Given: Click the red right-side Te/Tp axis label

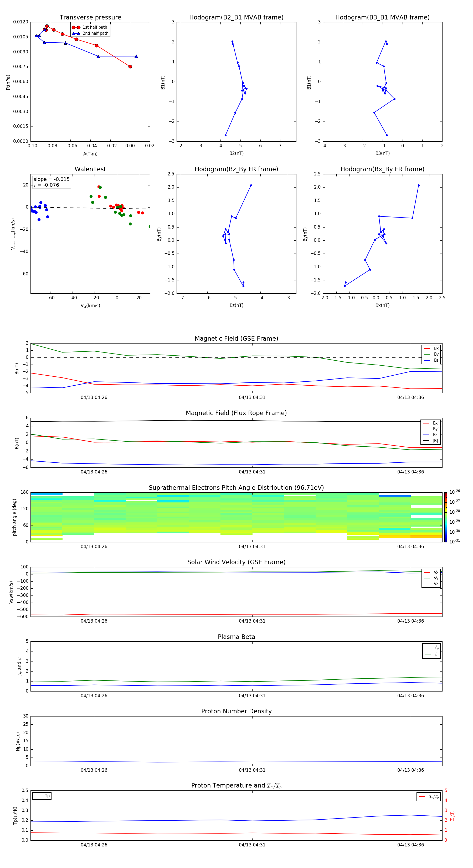Looking at the screenshot, I should [x=452, y=815].
